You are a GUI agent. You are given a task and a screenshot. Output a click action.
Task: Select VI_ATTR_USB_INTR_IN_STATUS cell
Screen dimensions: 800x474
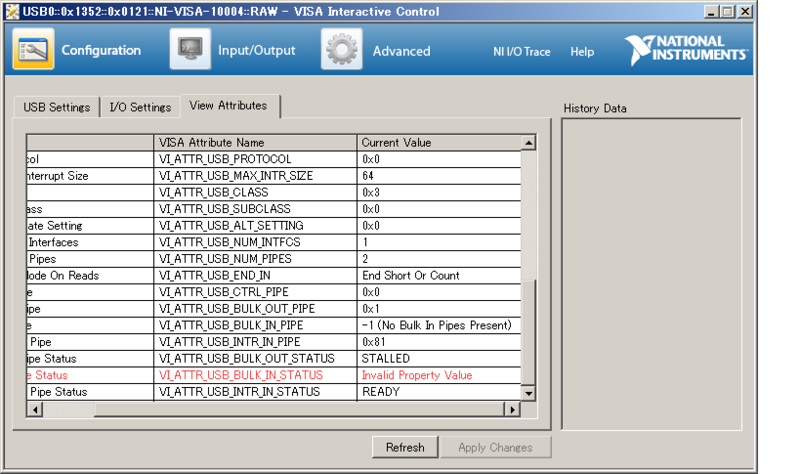tap(255, 392)
